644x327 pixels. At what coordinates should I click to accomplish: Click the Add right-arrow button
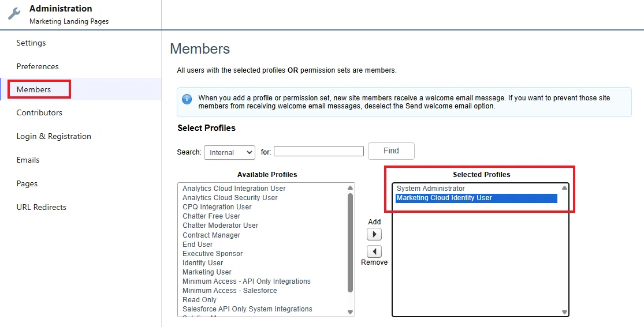pos(374,234)
